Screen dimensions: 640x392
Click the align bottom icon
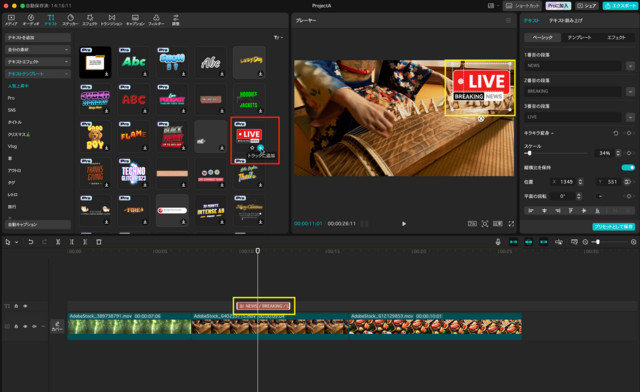[597, 211]
